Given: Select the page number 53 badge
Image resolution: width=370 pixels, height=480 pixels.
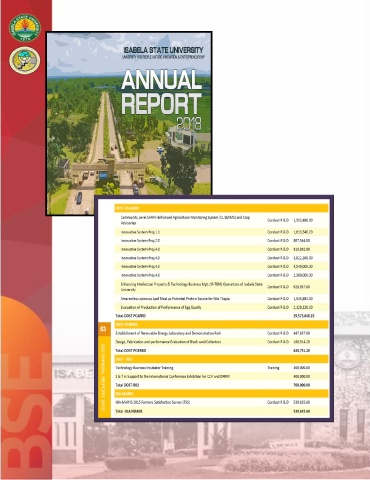Looking at the screenshot, I should pyautogui.click(x=103, y=329).
